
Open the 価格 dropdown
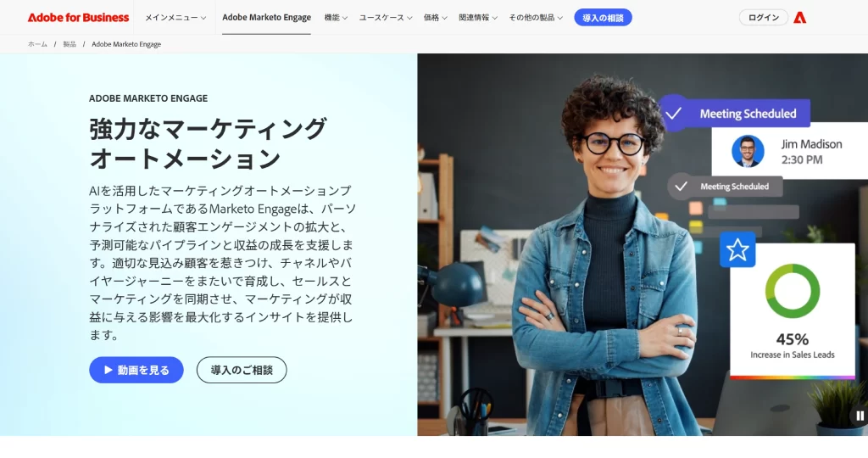(x=435, y=18)
